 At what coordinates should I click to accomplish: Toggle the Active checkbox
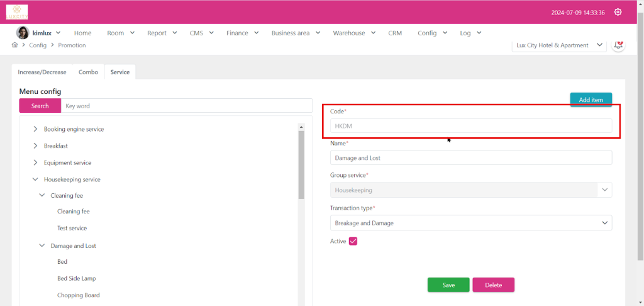tap(353, 241)
